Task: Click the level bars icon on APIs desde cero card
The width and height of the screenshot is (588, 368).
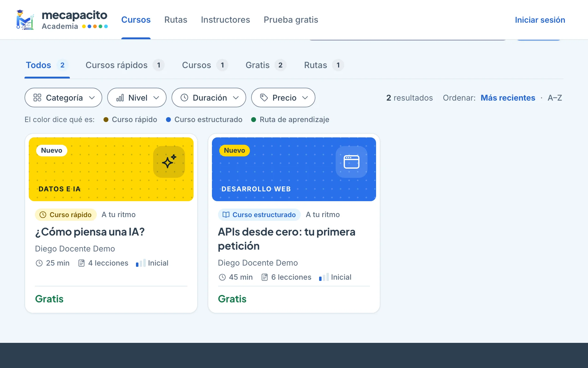Action: coord(324,277)
